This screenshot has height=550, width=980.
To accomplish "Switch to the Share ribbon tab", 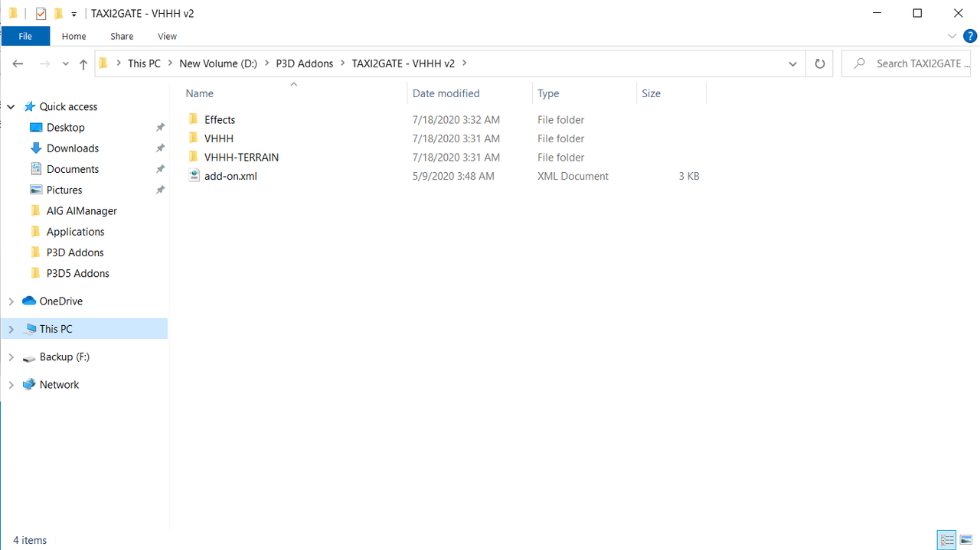I will point(122,36).
